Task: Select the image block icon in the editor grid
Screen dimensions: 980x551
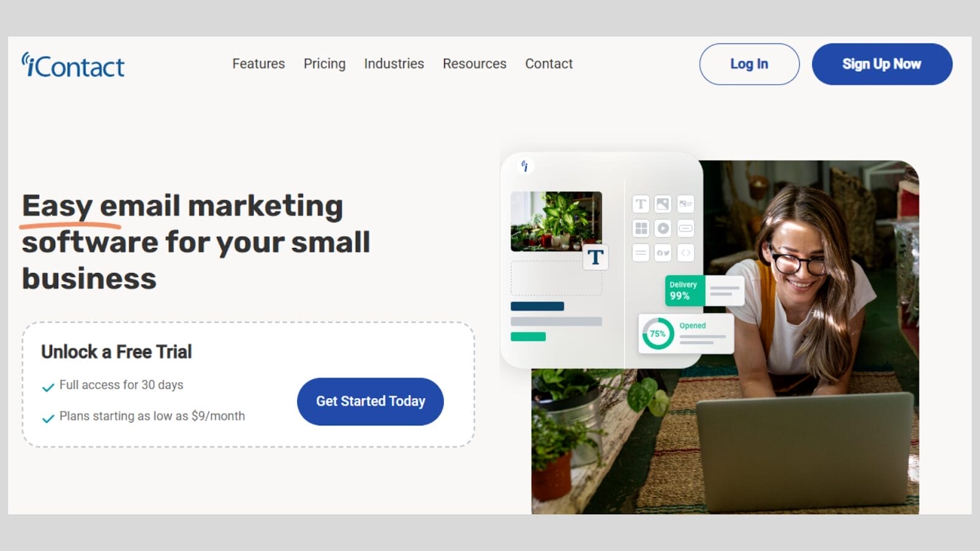Action: coord(663,204)
